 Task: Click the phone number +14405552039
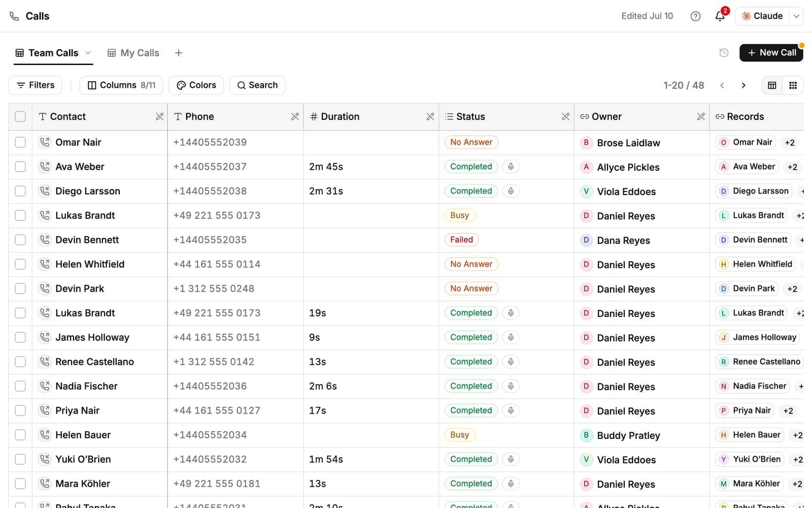(x=210, y=142)
